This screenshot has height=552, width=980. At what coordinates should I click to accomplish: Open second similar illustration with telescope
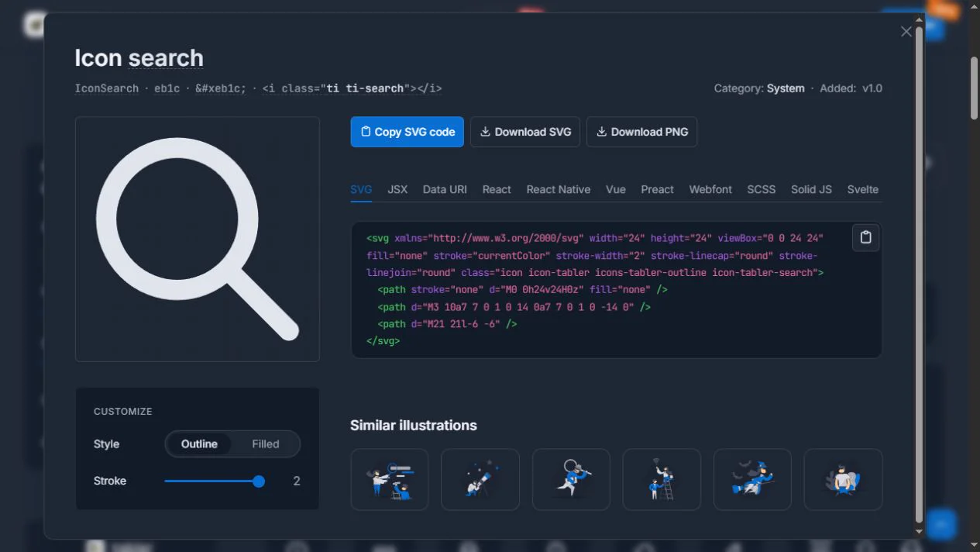click(480, 479)
